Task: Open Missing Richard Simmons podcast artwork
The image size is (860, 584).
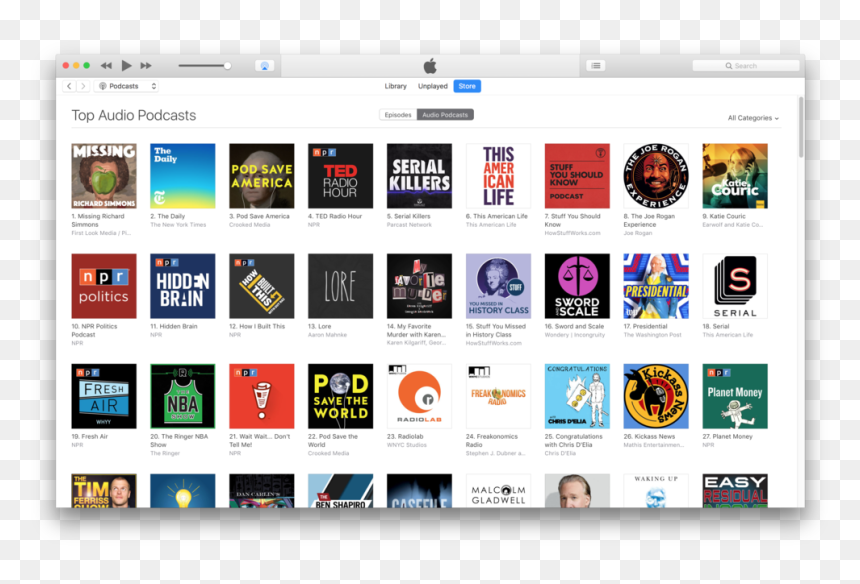Action: [x=104, y=176]
